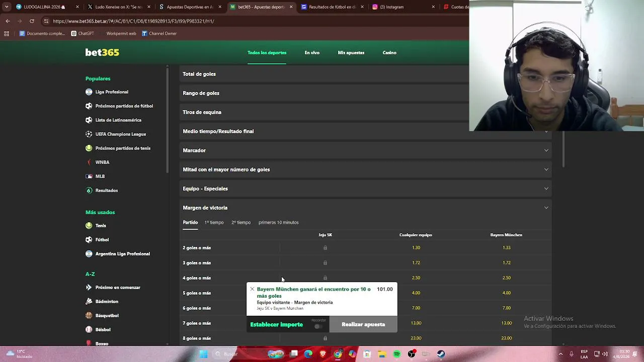
Task: Click the page vertical scrollbar
Action: coord(563,149)
